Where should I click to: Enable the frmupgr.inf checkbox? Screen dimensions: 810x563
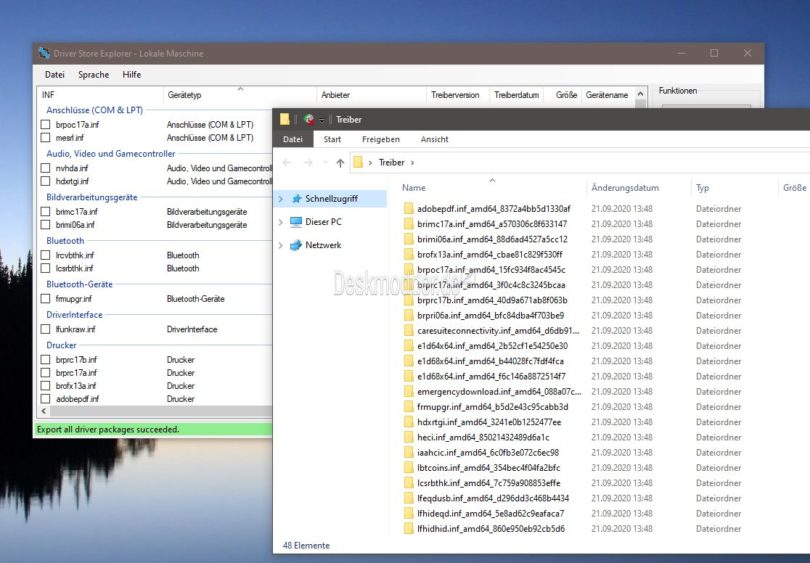[45, 299]
